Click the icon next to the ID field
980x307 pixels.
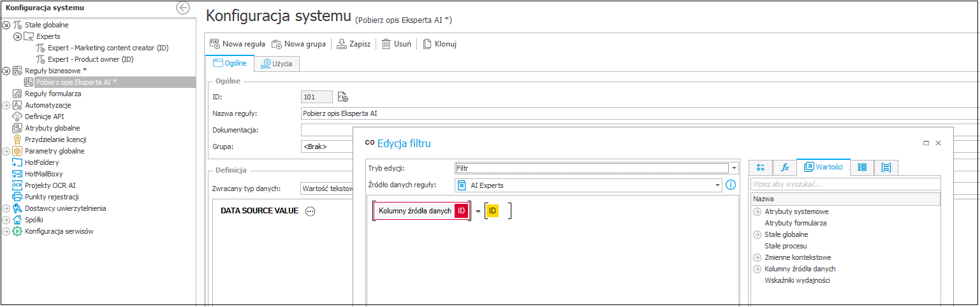click(343, 97)
